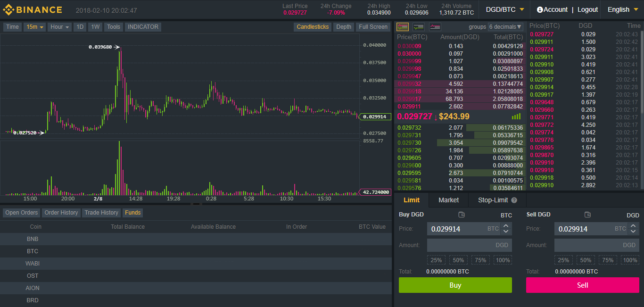Viewport: 644px width, 307px height.
Task: Click the Account link
Action: [x=555, y=9]
